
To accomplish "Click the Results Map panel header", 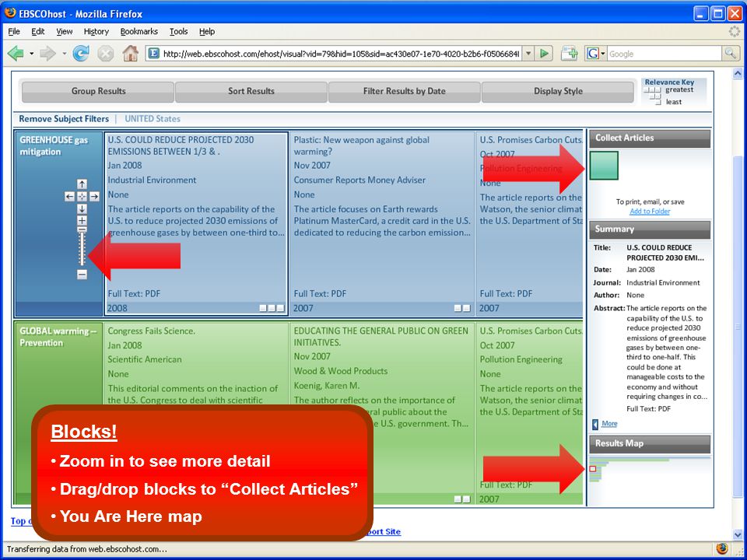I will click(x=650, y=444).
